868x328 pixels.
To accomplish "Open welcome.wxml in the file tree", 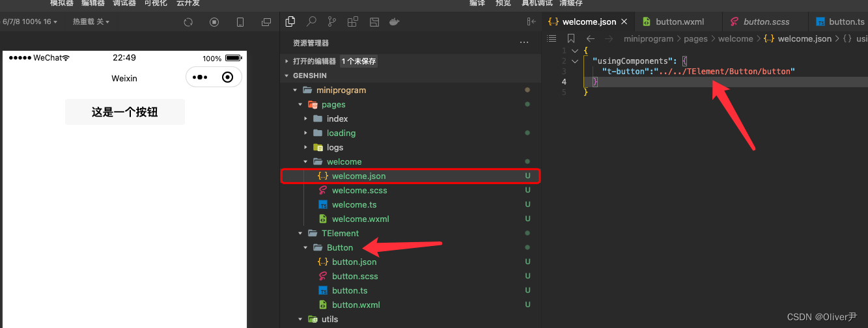I will pyautogui.click(x=360, y=219).
